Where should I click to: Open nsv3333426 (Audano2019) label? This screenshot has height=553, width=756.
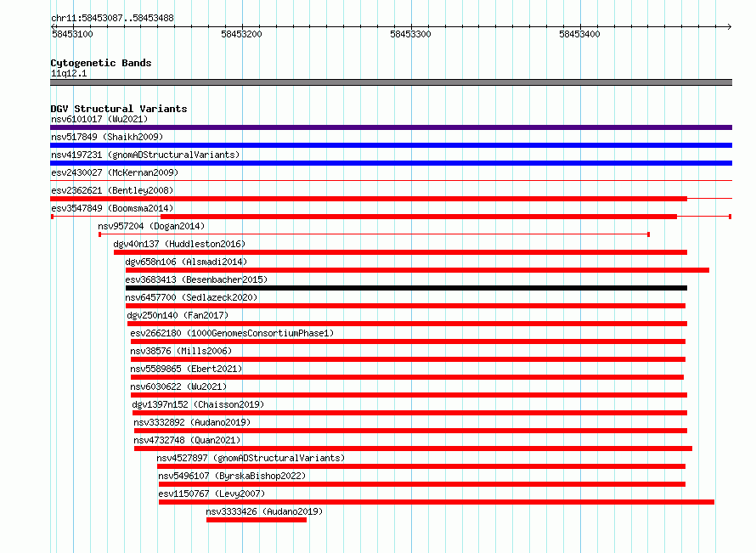coord(264,511)
